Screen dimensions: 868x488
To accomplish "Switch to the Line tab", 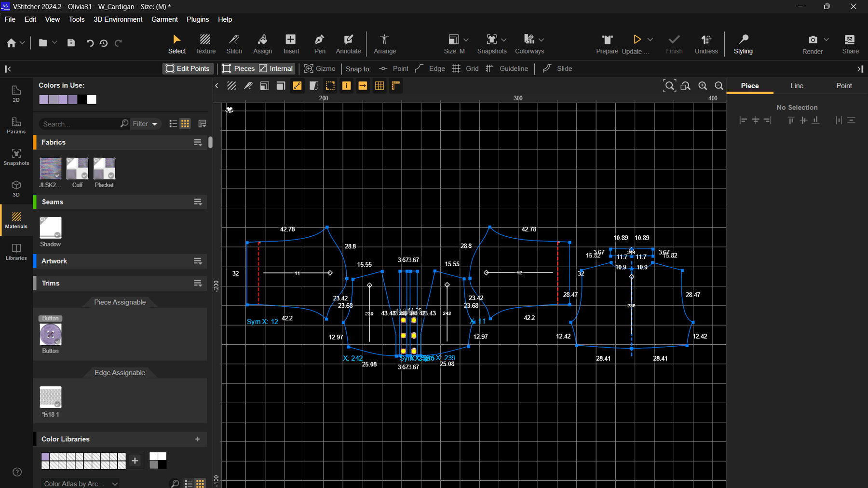I will point(797,86).
